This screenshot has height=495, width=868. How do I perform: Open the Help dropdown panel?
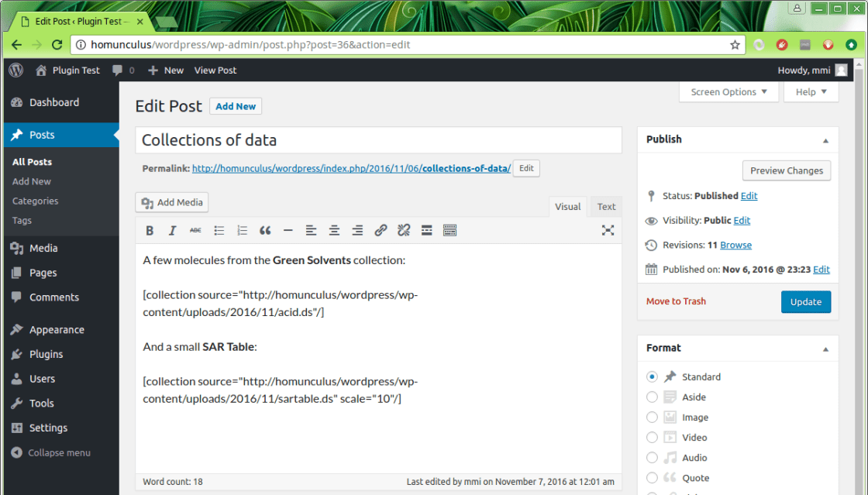pos(811,92)
